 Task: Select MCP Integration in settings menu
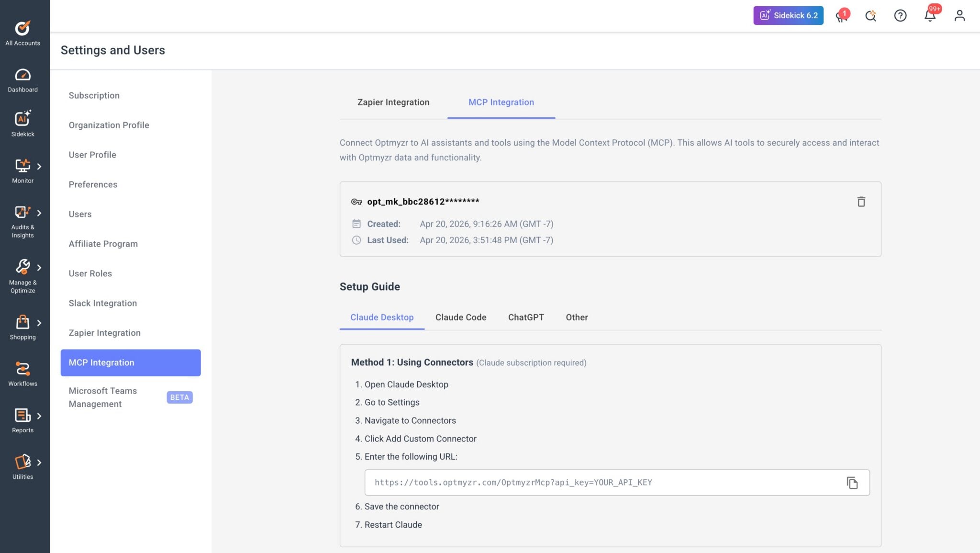131,362
